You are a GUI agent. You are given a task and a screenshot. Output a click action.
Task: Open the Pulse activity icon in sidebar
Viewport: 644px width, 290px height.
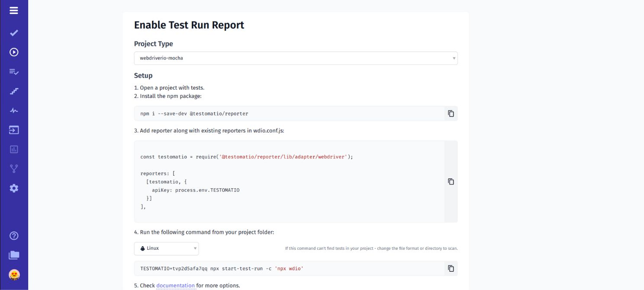click(14, 110)
